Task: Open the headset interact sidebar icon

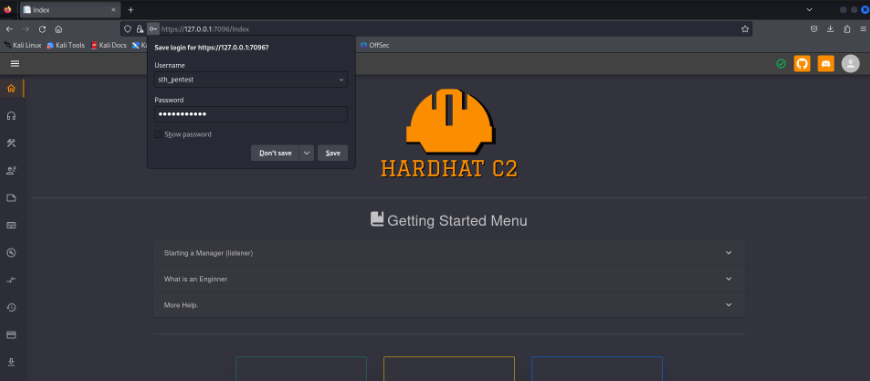Action: coord(11,116)
